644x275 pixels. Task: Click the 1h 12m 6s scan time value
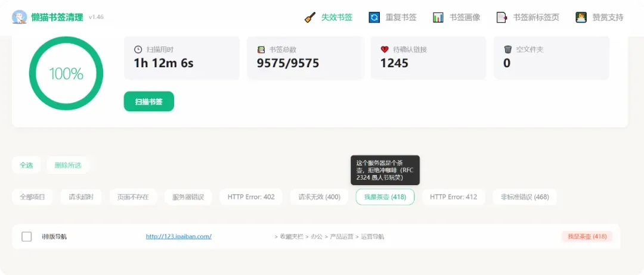tap(163, 63)
